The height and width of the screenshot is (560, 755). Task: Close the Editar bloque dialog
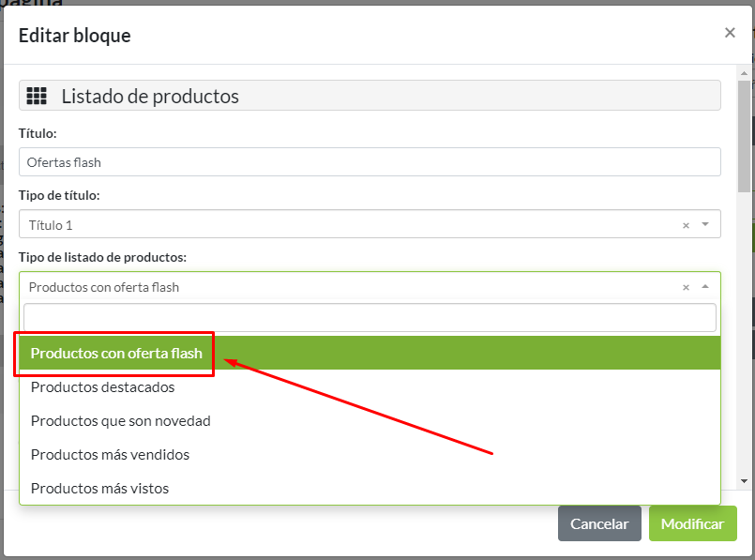(730, 32)
